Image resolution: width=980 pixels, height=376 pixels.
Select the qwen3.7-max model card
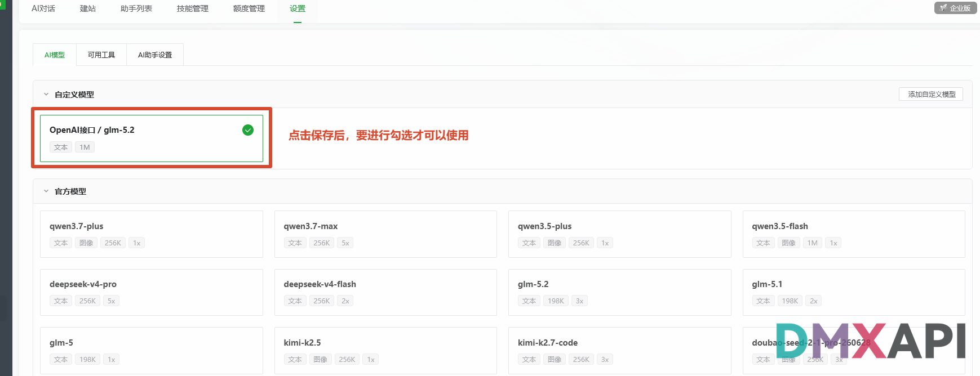pos(385,234)
